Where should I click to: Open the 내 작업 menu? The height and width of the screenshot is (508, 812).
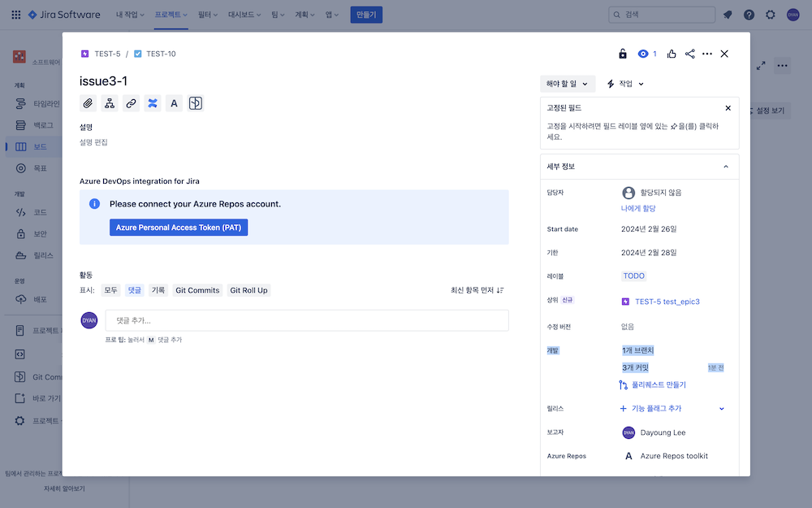[129, 15]
